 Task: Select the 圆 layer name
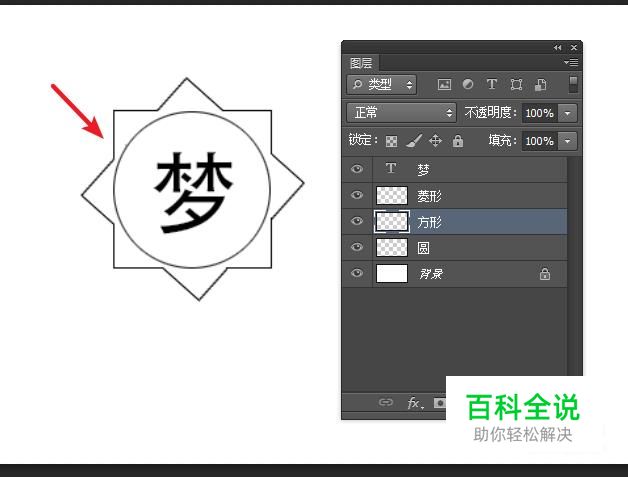[x=423, y=248]
